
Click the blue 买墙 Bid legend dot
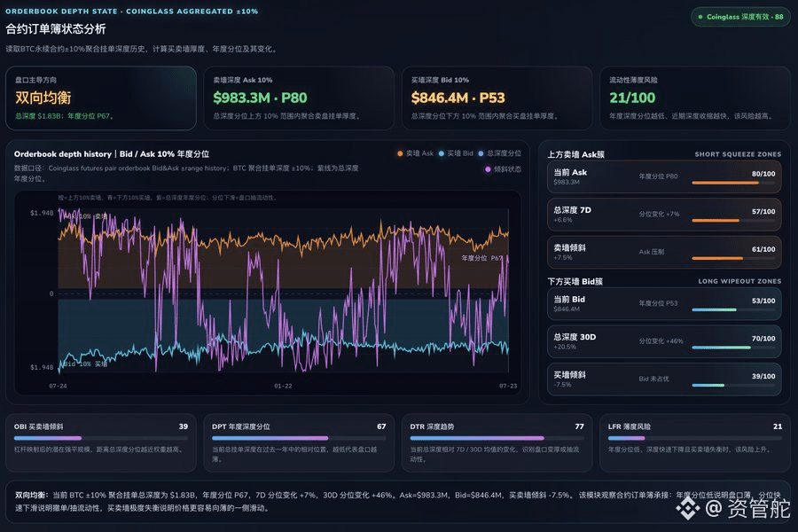442,153
